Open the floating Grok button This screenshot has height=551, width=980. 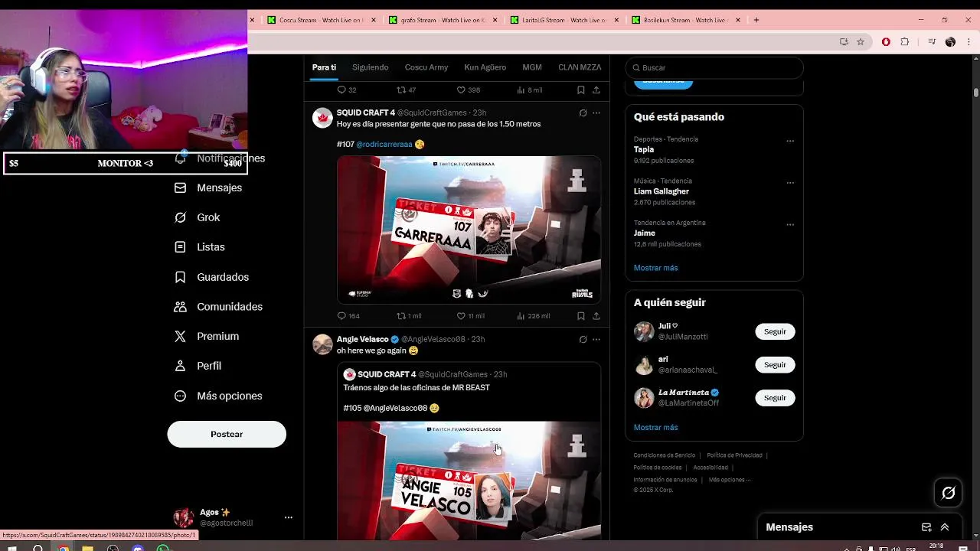pyautogui.click(x=949, y=494)
